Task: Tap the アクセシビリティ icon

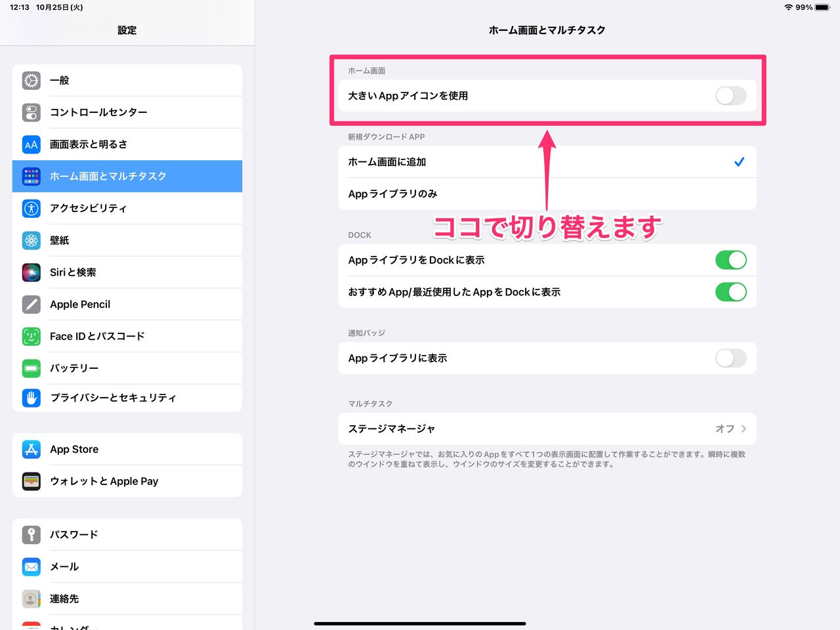Action: (31, 209)
